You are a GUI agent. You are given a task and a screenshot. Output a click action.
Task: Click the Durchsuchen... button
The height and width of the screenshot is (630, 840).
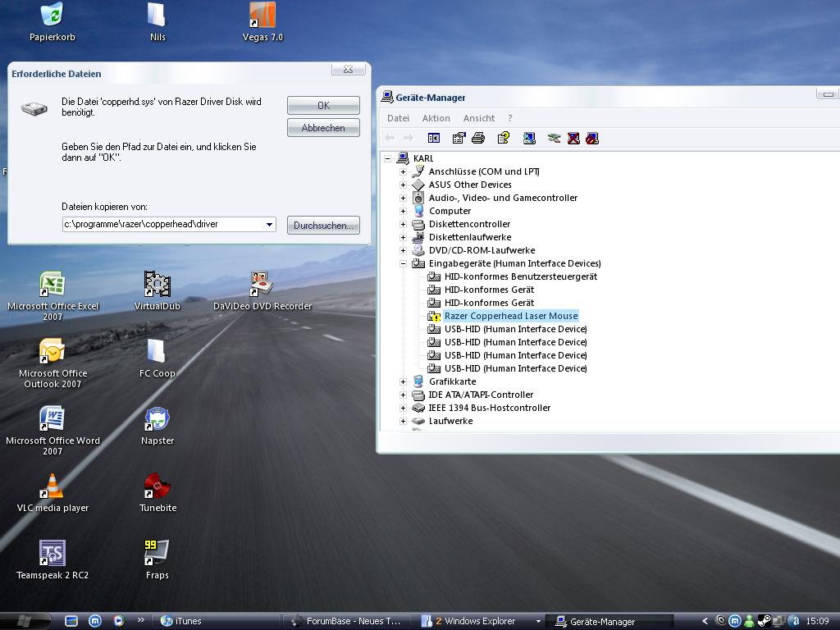[323, 225]
